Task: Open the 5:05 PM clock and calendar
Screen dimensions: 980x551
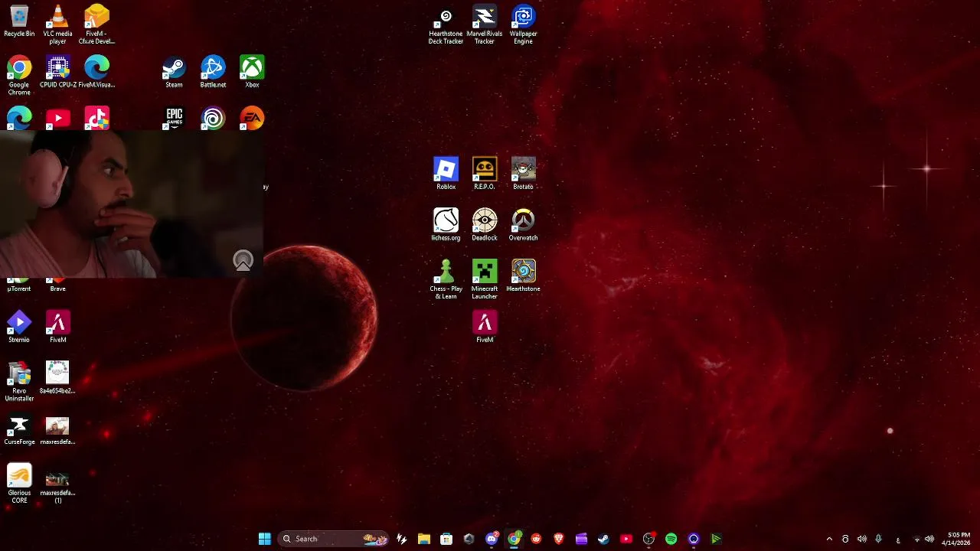Action: click(958, 539)
